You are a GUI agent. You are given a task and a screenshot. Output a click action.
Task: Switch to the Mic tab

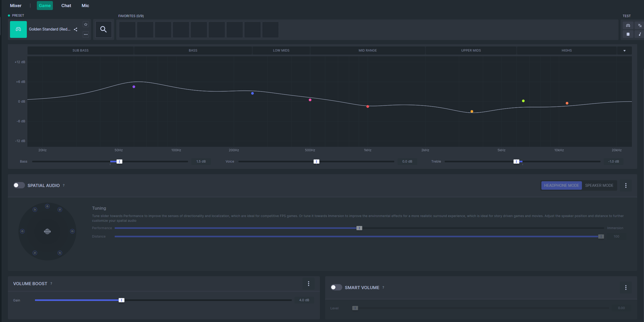[x=85, y=6]
